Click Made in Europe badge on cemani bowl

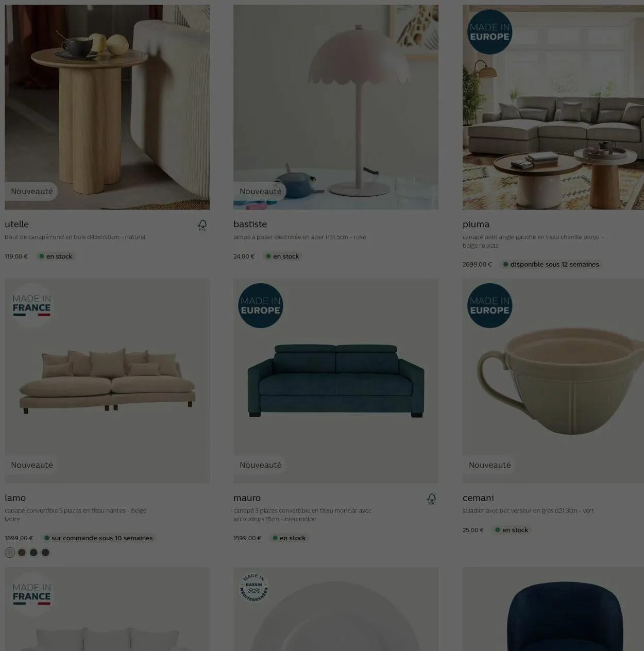489,305
